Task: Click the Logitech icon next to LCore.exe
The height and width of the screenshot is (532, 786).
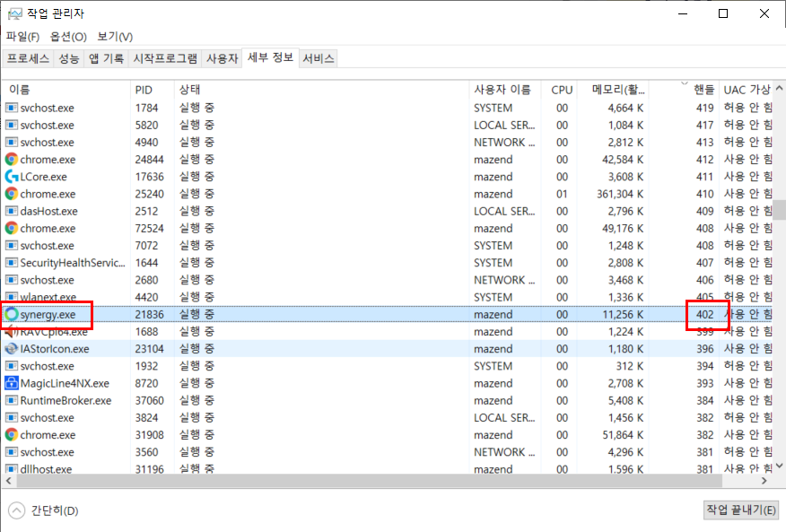Action: (x=12, y=177)
